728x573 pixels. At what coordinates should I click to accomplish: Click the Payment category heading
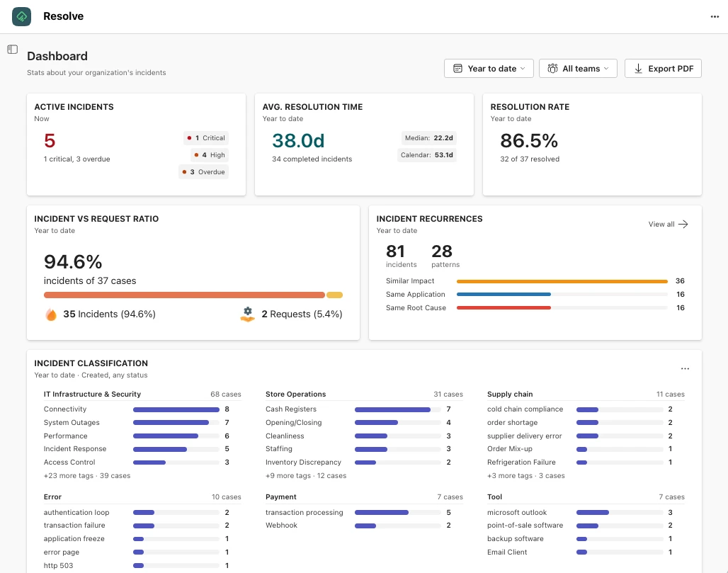[x=281, y=497]
